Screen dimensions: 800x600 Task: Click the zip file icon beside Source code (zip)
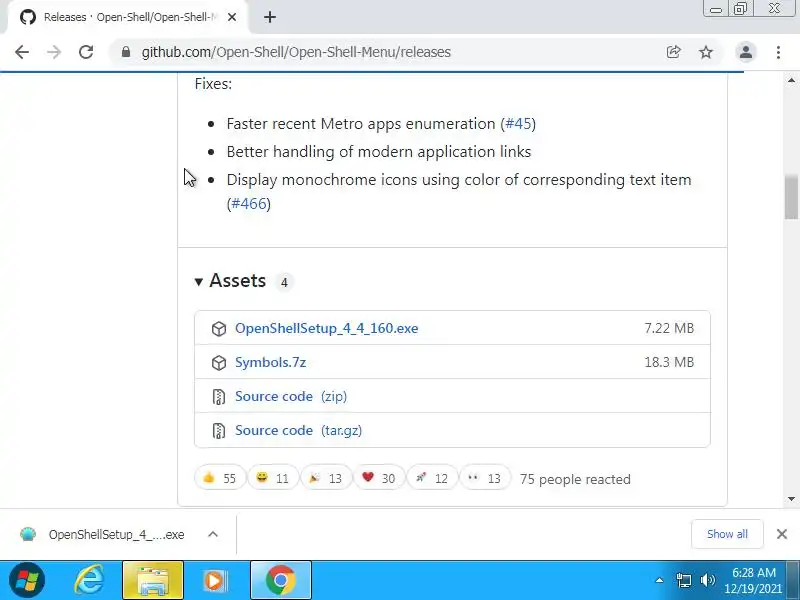click(219, 397)
